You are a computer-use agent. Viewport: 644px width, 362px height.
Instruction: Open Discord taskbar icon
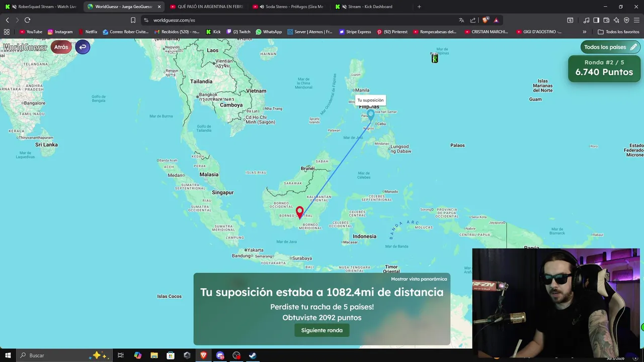tap(220, 355)
